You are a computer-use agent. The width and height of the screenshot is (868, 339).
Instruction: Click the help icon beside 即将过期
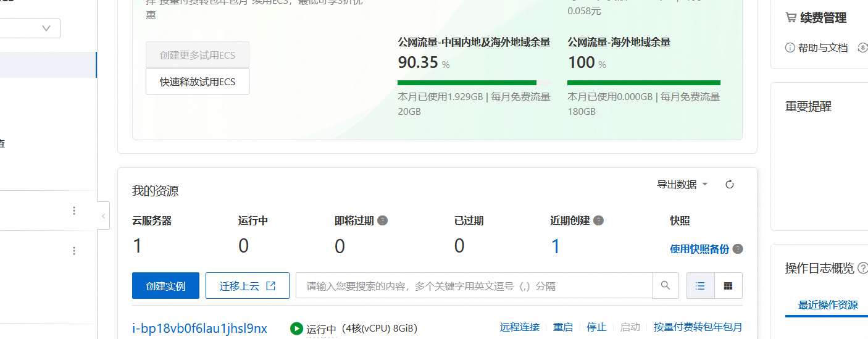click(383, 220)
